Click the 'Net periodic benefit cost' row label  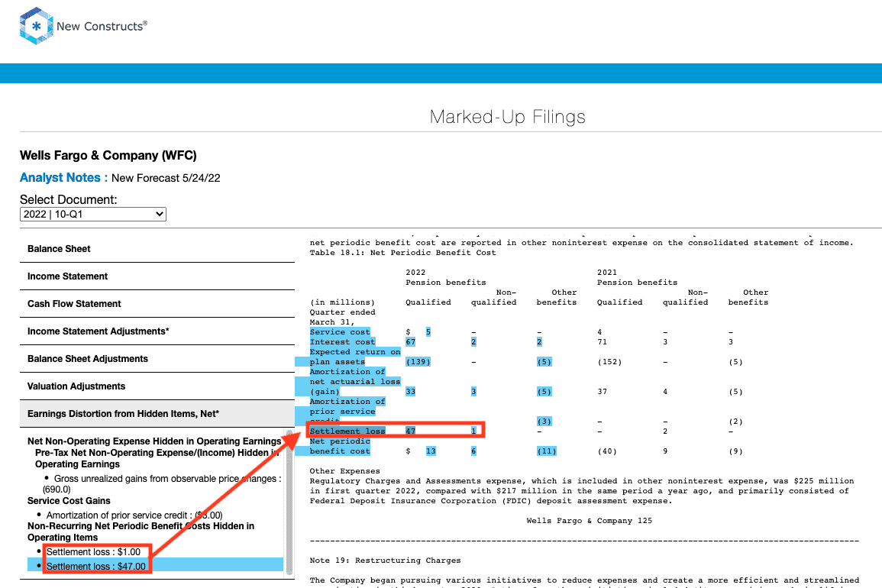point(340,446)
